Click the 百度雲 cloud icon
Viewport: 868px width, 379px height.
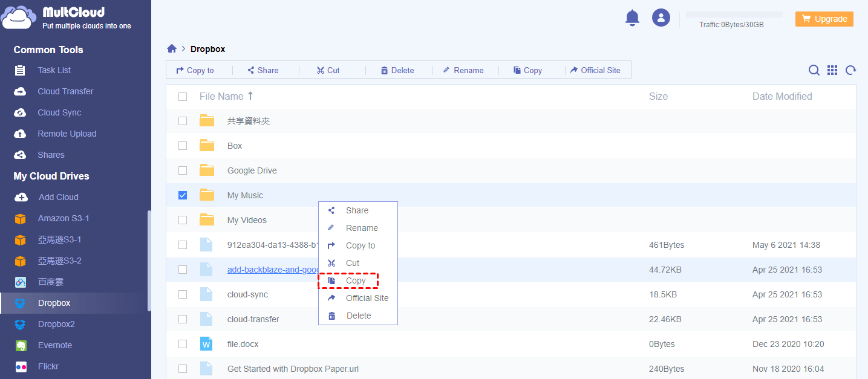(21, 282)
